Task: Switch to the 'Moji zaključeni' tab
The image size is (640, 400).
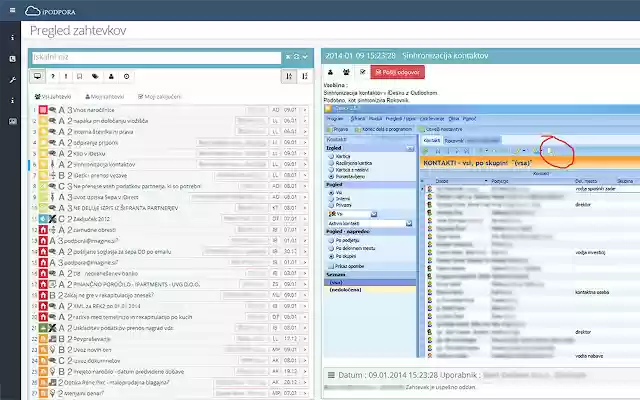Action: click(x=160, y=97)
